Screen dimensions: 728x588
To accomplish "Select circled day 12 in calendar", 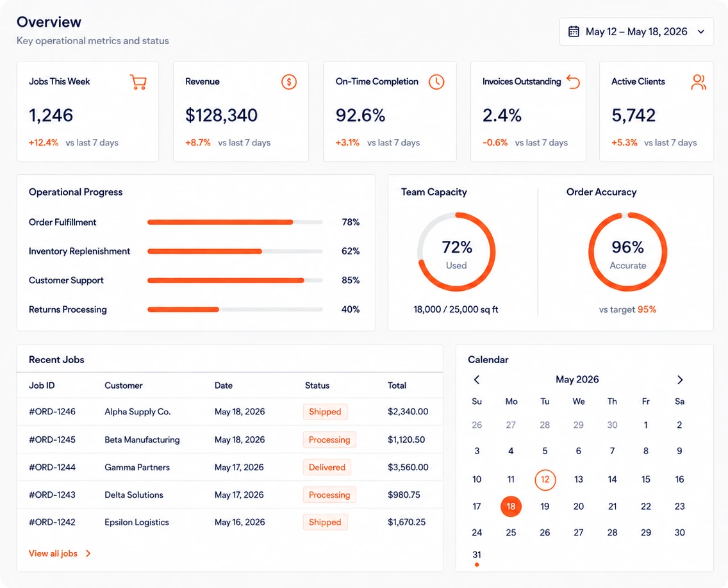I will pos(545,479).
